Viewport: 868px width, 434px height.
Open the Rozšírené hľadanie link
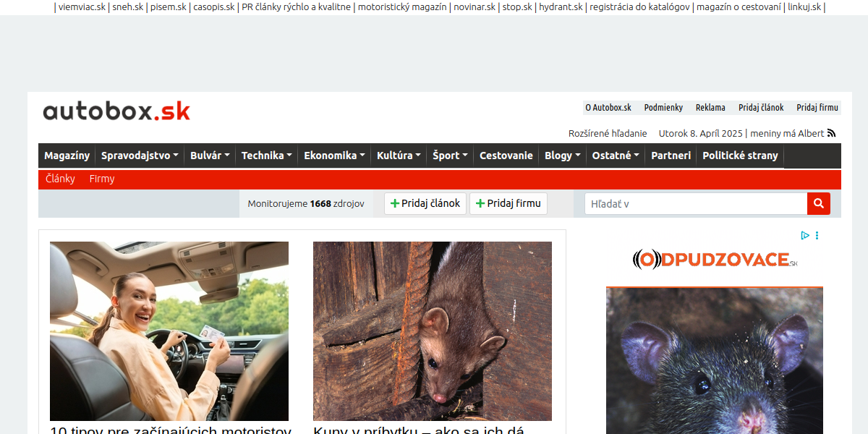608,134
